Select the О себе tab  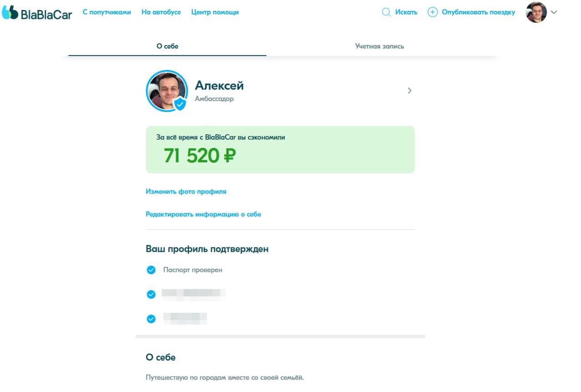tap(167, 46)
